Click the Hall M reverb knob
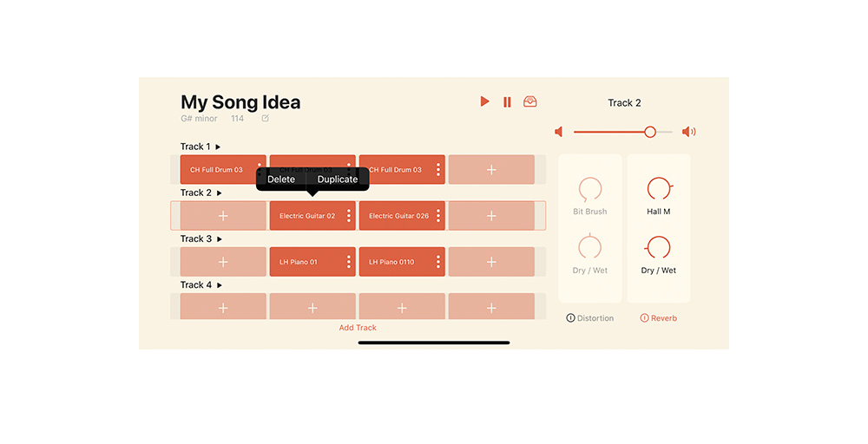The height and width of the screenshot is (444, 868). coord(659,188)
